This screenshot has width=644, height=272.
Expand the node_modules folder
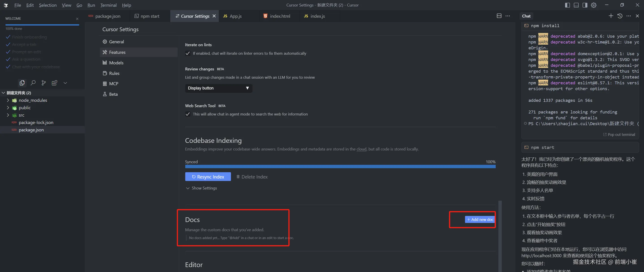tap(33, 100)
